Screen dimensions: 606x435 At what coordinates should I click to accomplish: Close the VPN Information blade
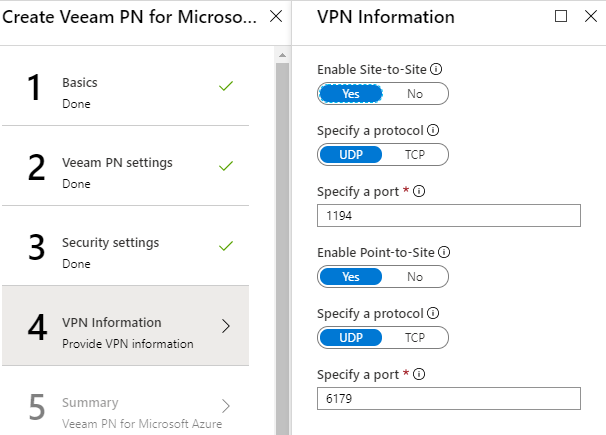[591, 16]
